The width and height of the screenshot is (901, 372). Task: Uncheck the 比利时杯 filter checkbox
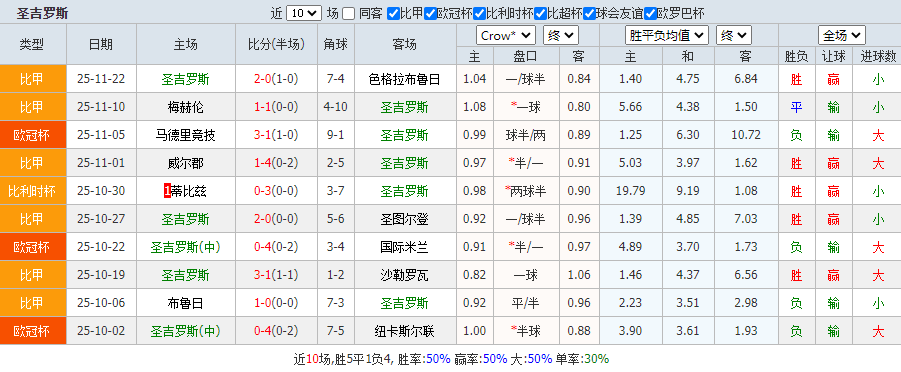click(x=479, y=13)
